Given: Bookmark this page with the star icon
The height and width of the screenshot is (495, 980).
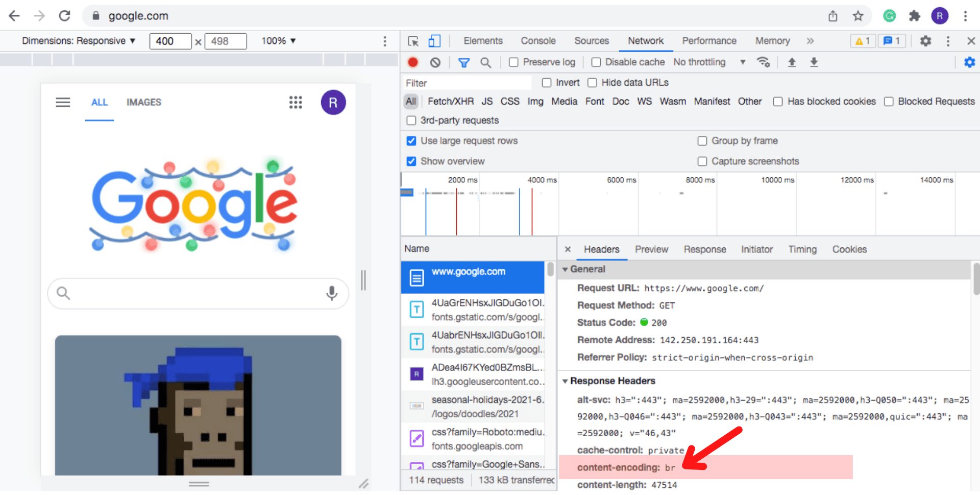Looking at the screenshot, I should [x=858, y=16].
